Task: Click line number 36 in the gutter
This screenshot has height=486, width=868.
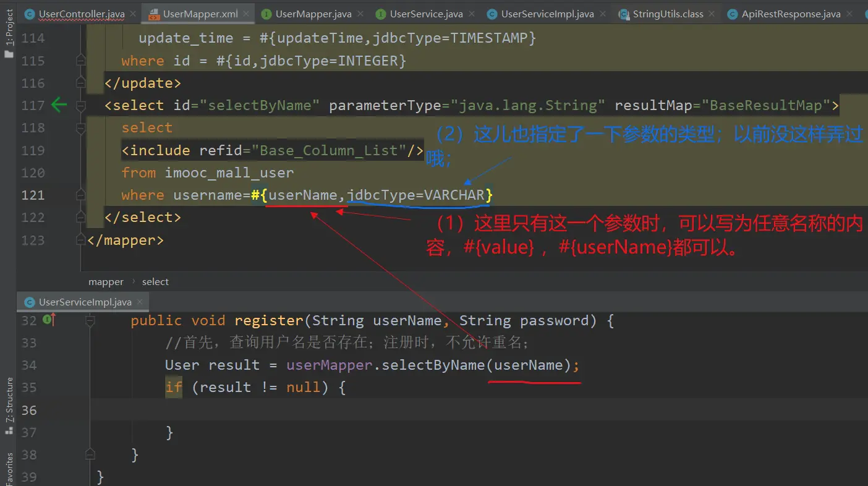Action: 29,410
